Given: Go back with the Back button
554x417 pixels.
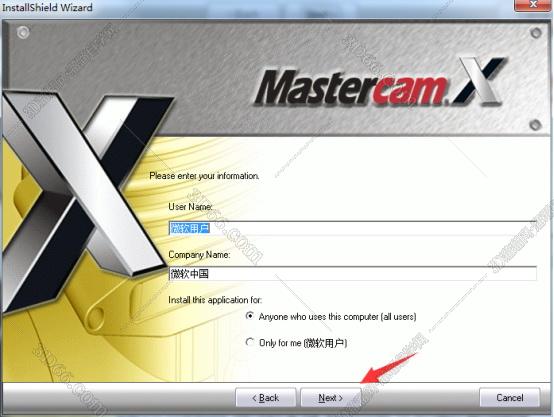Looking at the screenshot, I should (x=266, y=398).
